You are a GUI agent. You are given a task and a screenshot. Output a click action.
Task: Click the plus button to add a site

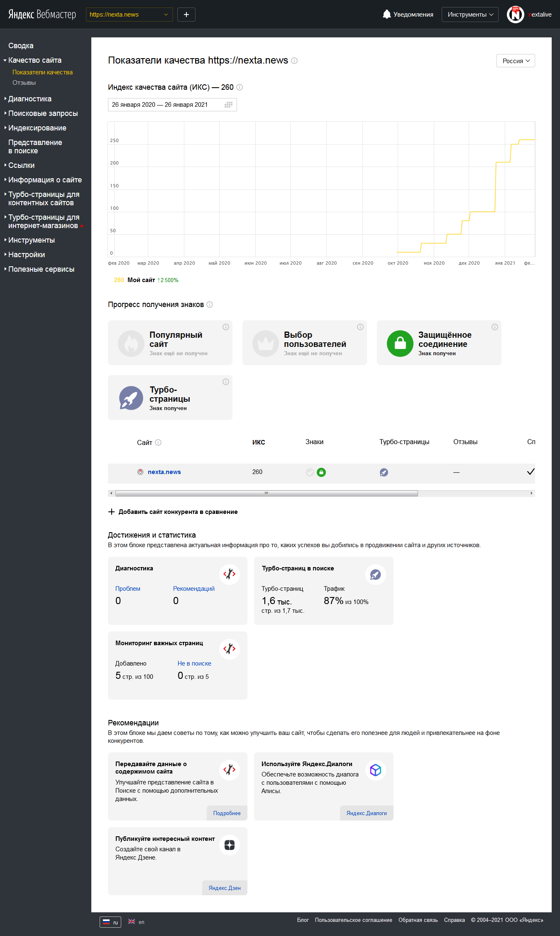[x=186, y=15]
